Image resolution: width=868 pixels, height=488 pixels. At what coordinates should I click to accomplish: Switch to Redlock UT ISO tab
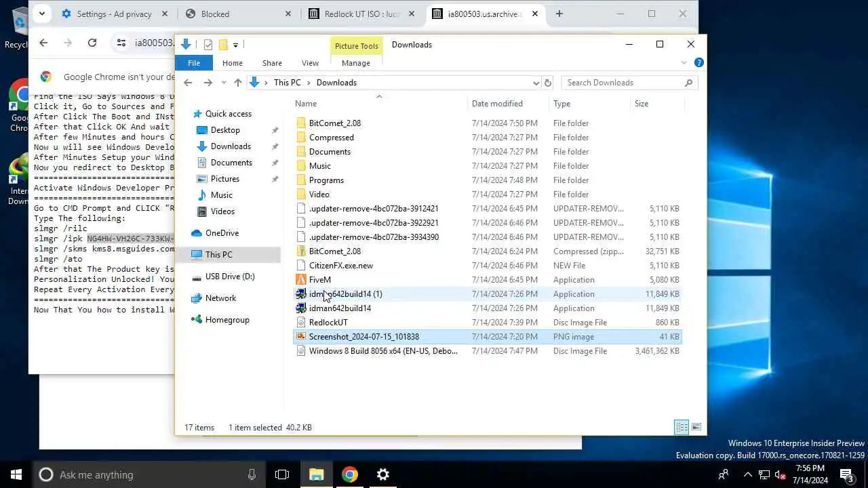[363, 14]
